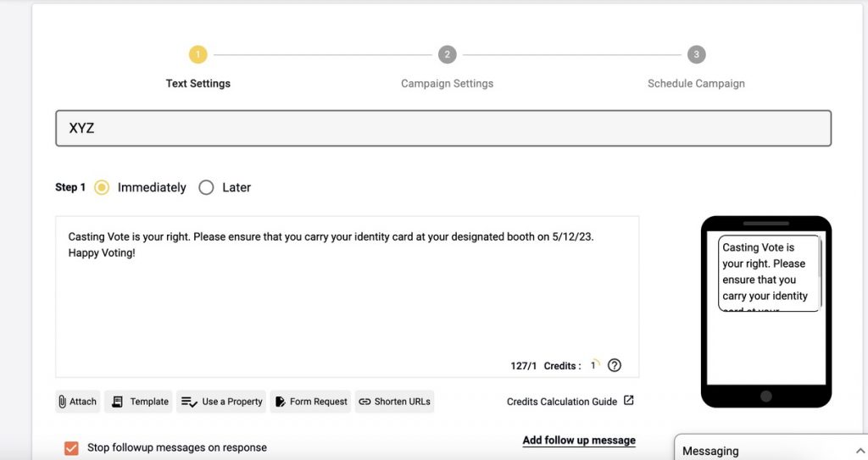Select the Immediately radio option
The image size is (868, 460).
102,187
